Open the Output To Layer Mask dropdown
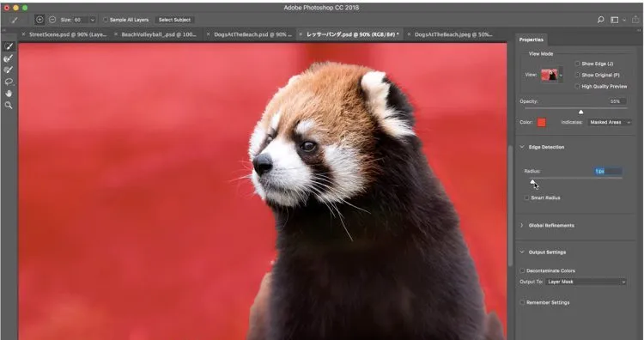This screenshot has width=644, height=340. pyautogui.click(x=586, y=282)
